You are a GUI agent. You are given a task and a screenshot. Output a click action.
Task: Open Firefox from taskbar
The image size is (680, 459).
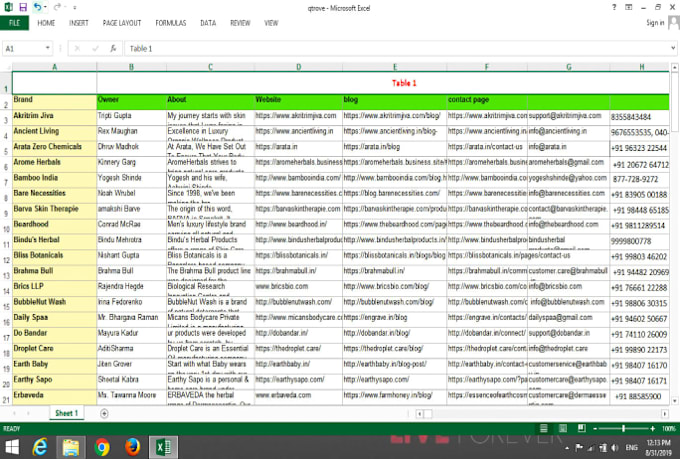click(x=133, y=447)
